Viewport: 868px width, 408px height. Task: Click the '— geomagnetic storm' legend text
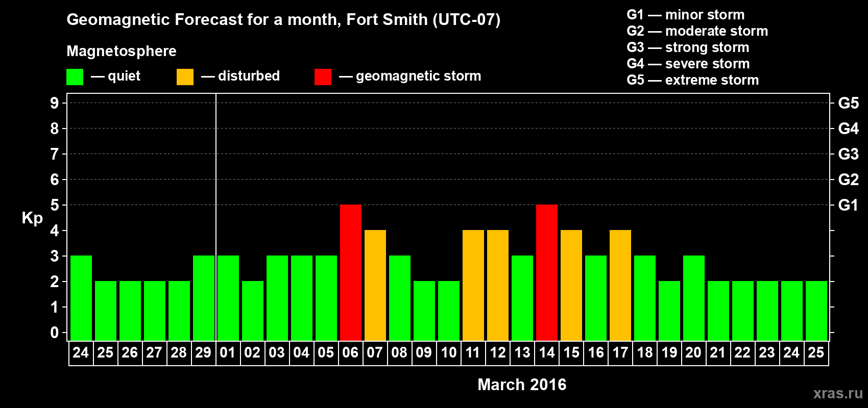point(410,76)
